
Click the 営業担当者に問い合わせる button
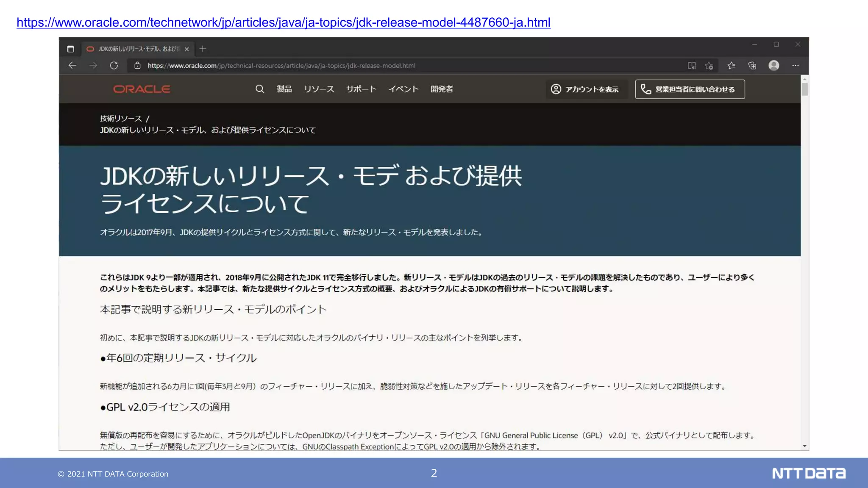coord(690,89)
